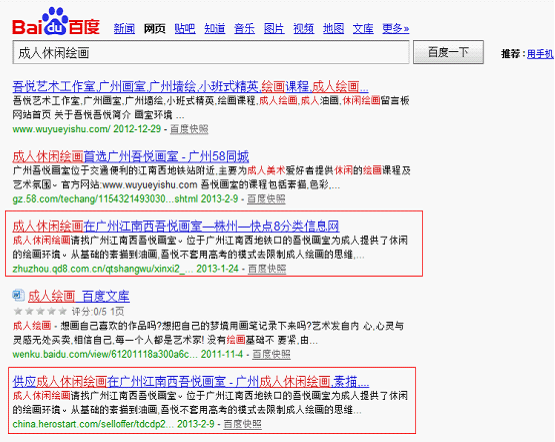Open the 广州58同城 result title
555x442 pixels.
tap(131, 156)
